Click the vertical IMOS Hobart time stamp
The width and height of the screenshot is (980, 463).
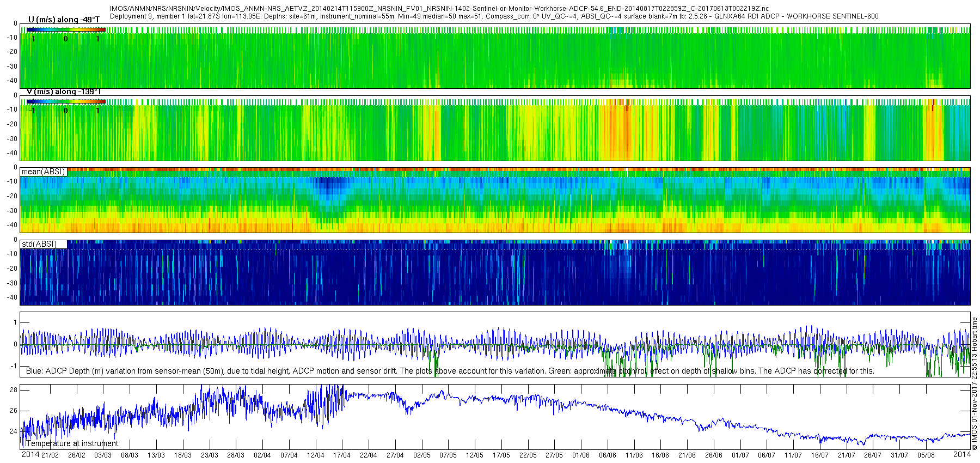click(x=975, y=383)
